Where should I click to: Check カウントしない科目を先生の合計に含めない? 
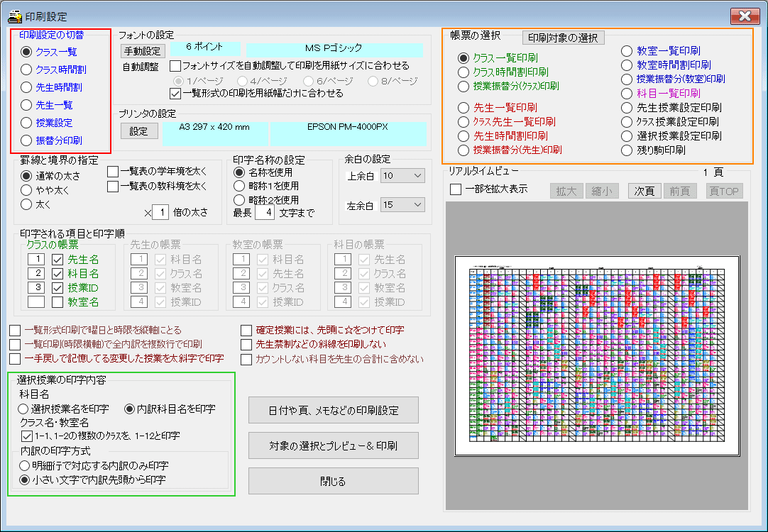tap(246, 359)
